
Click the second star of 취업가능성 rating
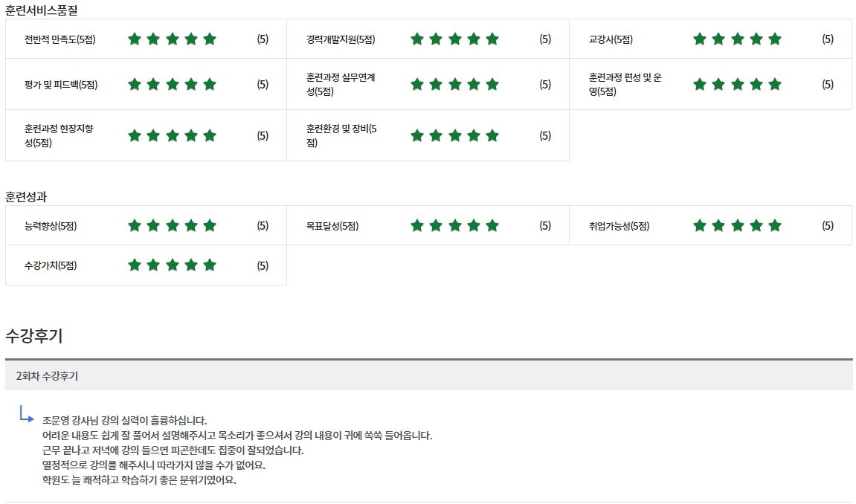[718, 226]
